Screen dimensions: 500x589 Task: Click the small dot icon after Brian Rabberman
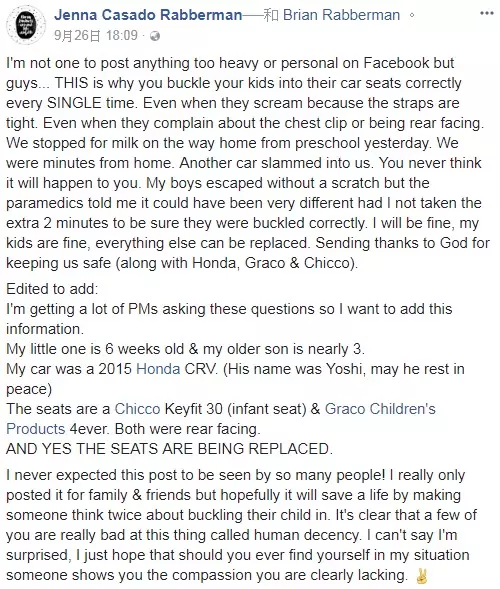tap(412, 16)
